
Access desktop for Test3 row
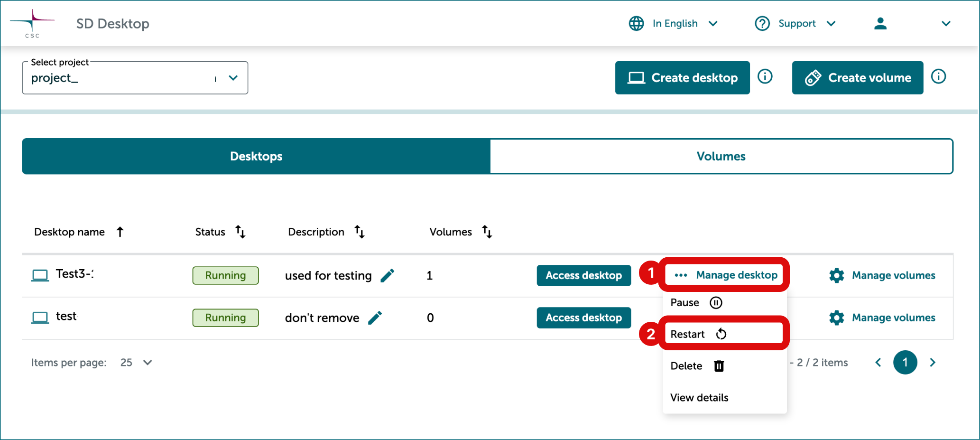(x=583, y=275)
